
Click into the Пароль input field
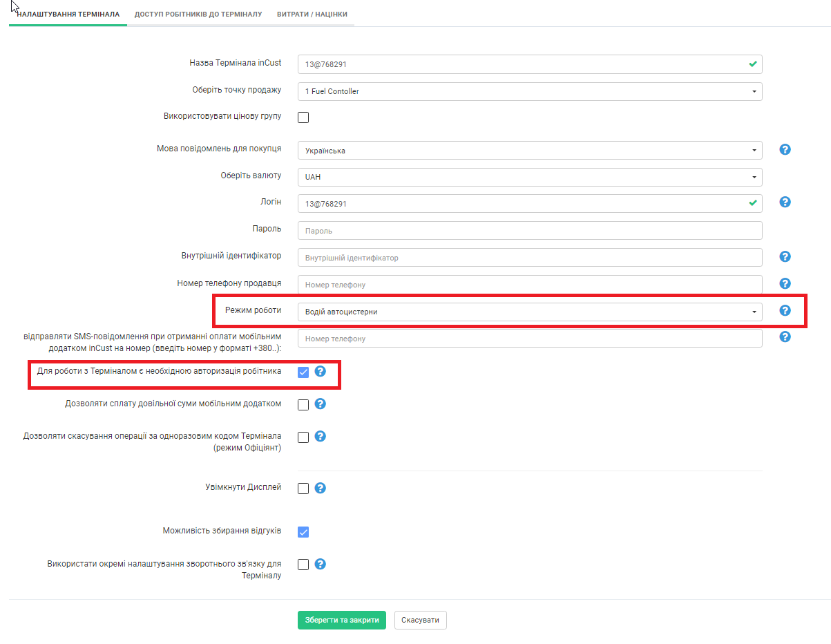click(x=530, y=231)
